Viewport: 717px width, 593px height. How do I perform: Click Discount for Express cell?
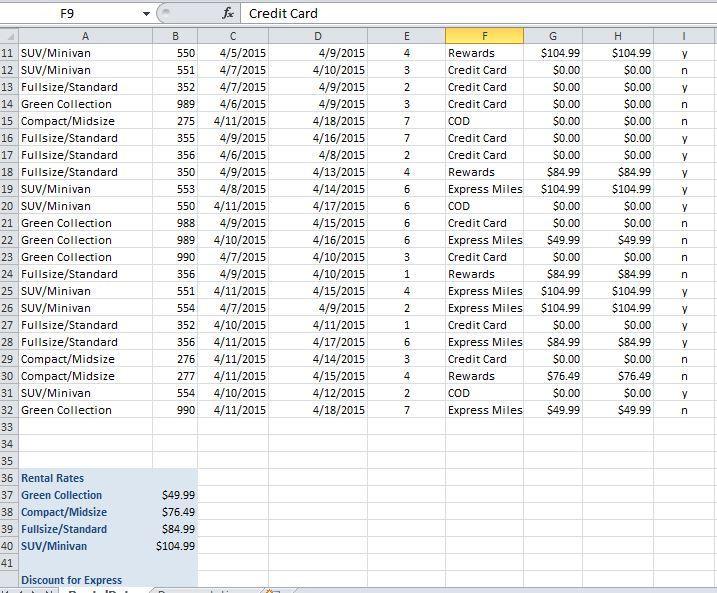(86, 580)
